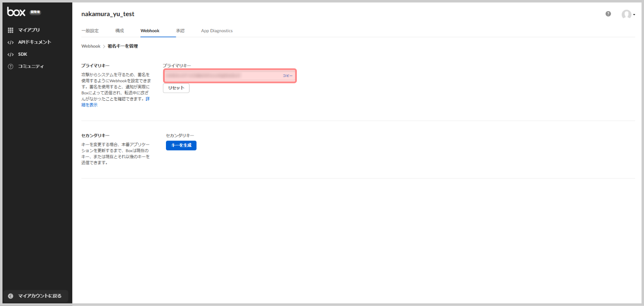Click the back arrow icon beside マイアカウントに戻る
Screen dimensions: 644x306
point(11,296)
